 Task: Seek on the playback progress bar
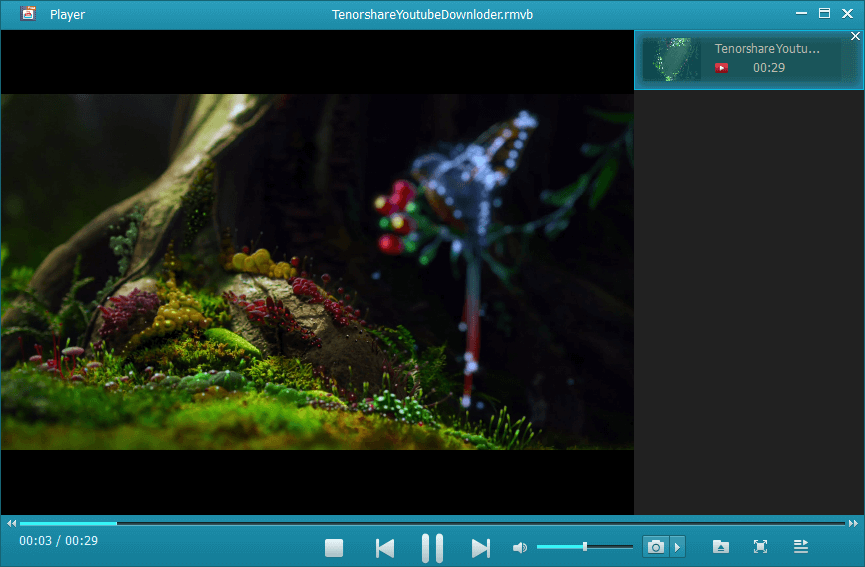[x=432, y=523]
